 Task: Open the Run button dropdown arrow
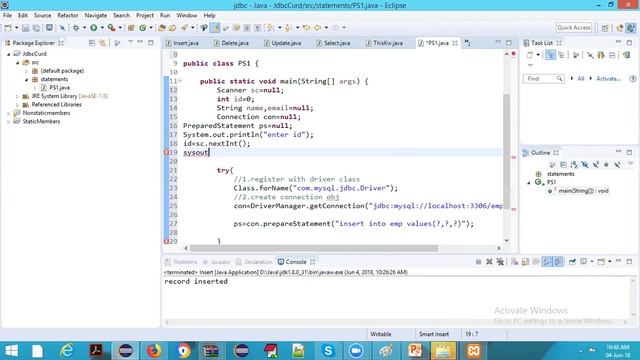tap(102, 28)
